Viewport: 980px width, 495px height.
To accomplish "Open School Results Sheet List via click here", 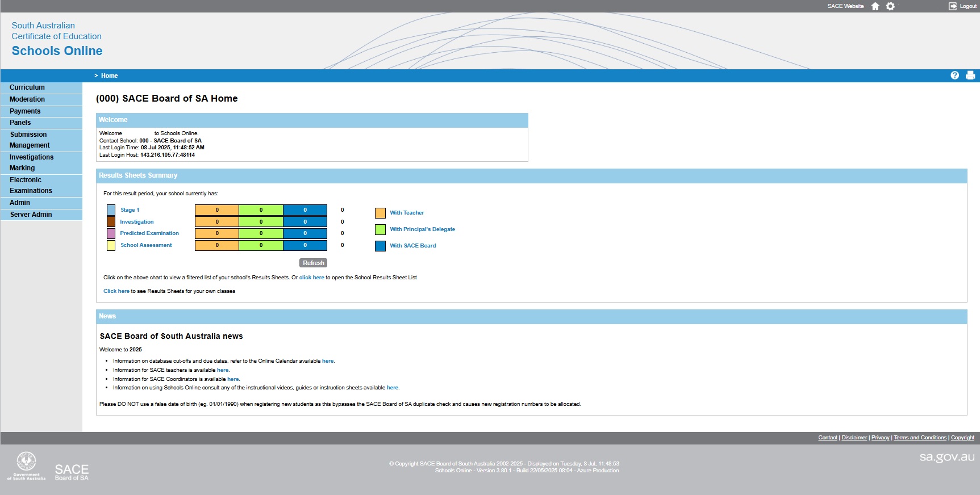I will coord(312,278).
